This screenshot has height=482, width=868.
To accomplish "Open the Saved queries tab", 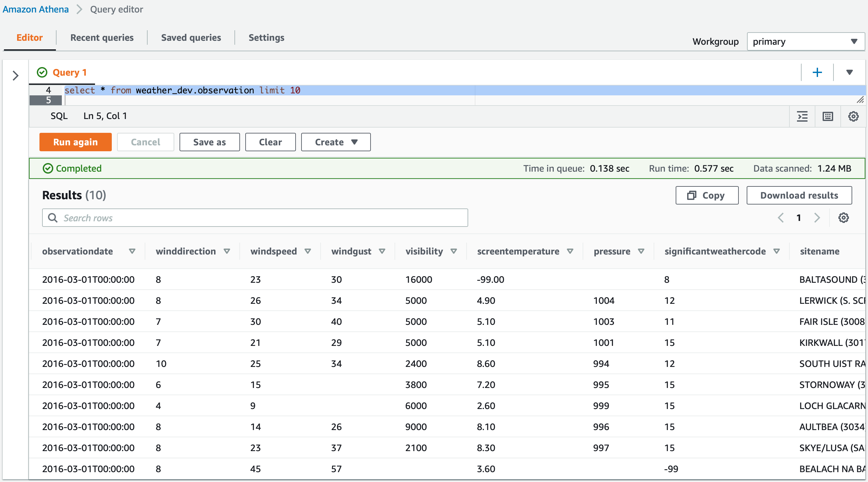I will [x=191, y=37].
